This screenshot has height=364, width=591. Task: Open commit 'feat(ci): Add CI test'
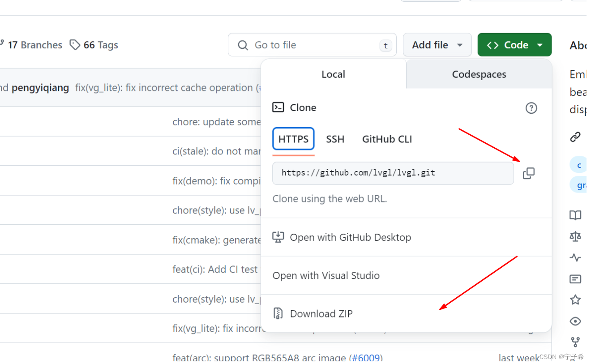click(215, 270)
